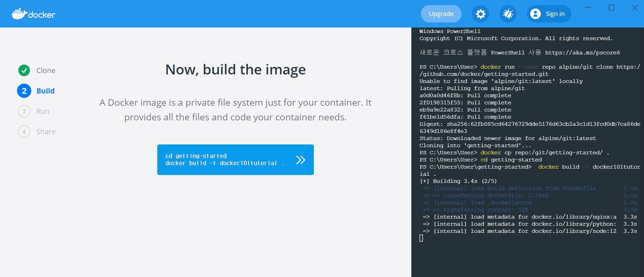Screen dimensions: 644x277
Task: Minimize the Docker window
Action: 588,7
